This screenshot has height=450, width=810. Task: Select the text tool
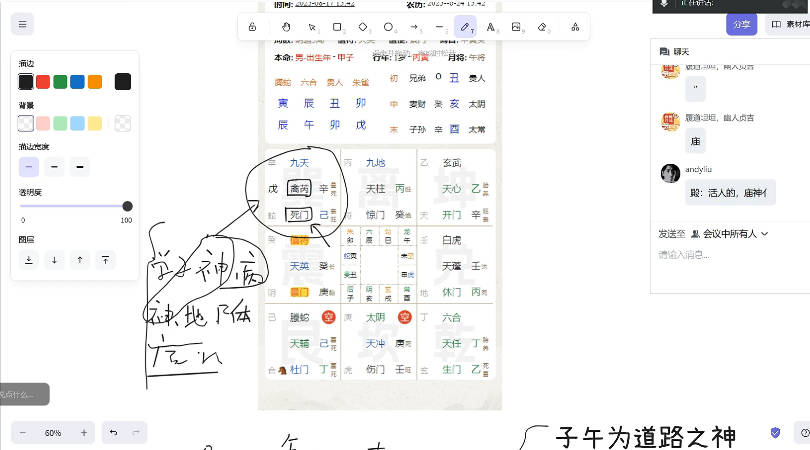(491, 27)
